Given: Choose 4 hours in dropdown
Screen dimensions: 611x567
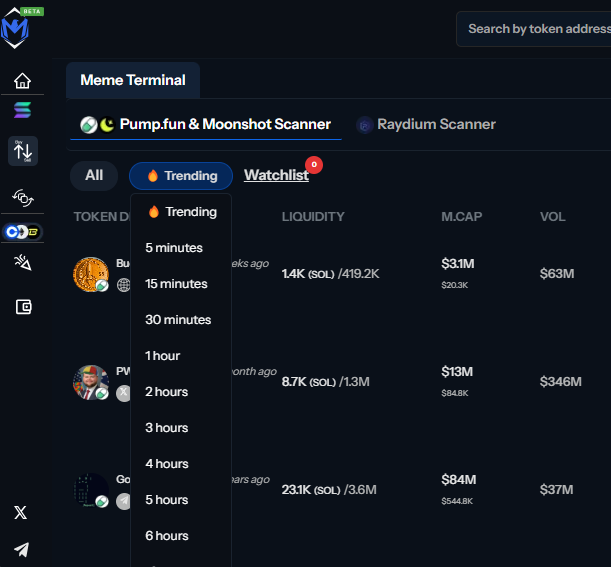Looking at the screenshot, I should click(167, 464).
